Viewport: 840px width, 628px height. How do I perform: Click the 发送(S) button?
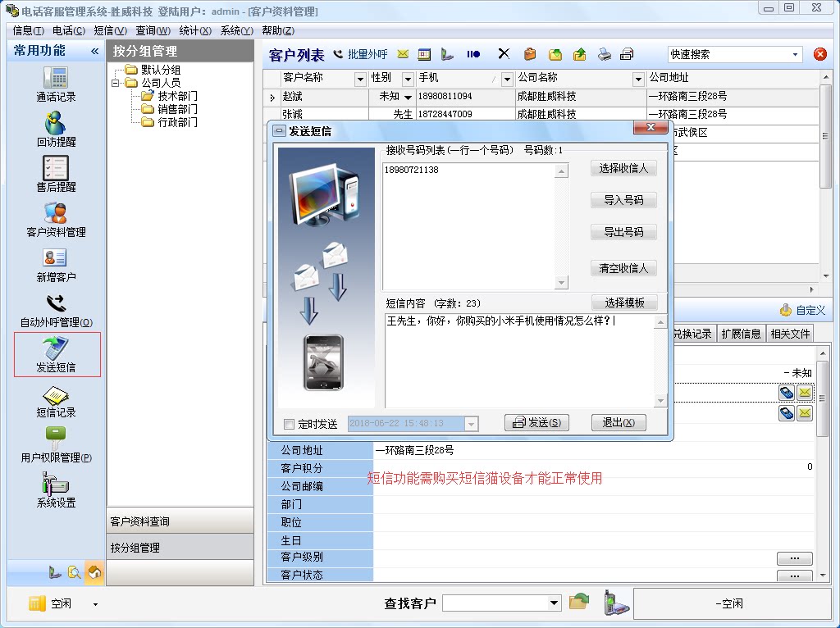coord(536,423)
